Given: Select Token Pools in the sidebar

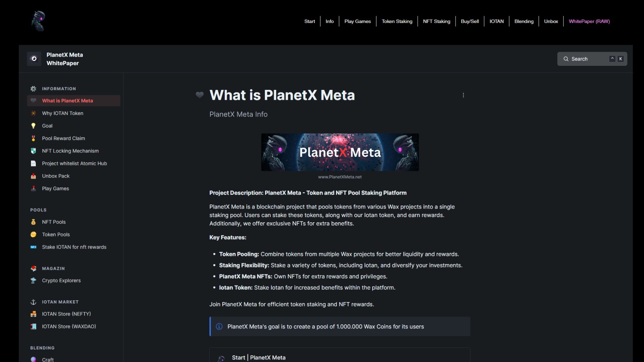Looking at the screenshot, I should coord(56,234).
